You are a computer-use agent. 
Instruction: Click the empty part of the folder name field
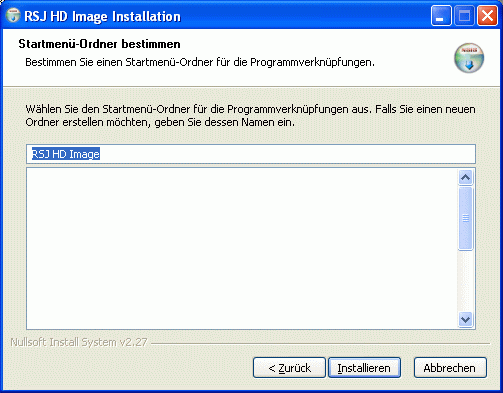pos(287,154)
